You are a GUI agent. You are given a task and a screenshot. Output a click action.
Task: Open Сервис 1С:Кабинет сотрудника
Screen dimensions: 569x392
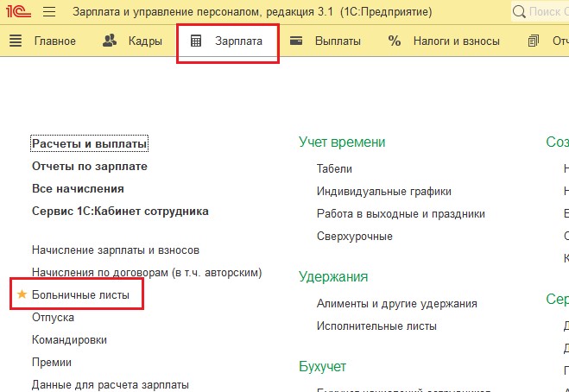point(120,211)
